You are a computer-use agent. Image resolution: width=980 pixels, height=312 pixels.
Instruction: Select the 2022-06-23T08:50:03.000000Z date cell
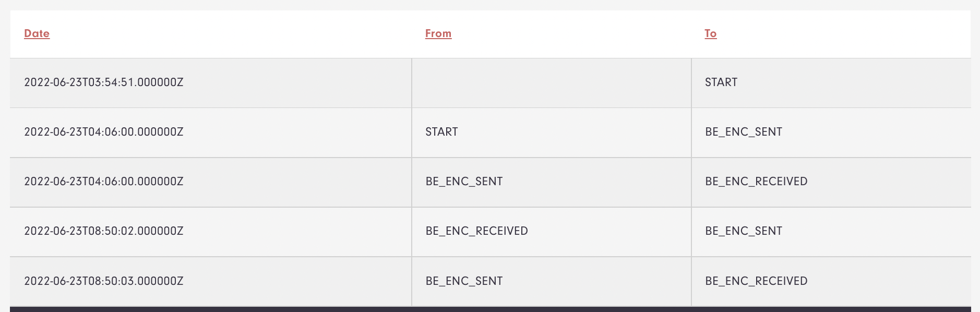[104, 281]
